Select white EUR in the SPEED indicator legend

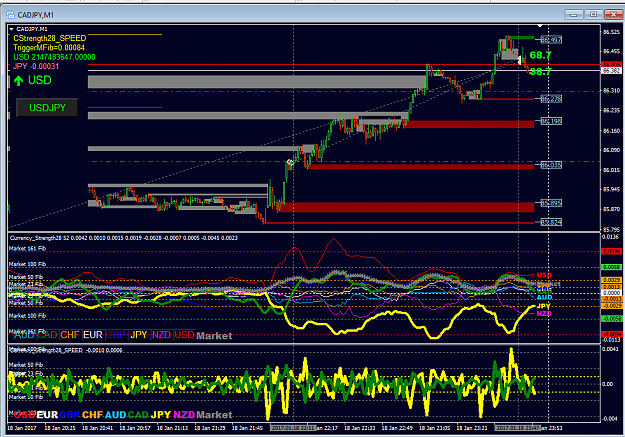point(47,415)
